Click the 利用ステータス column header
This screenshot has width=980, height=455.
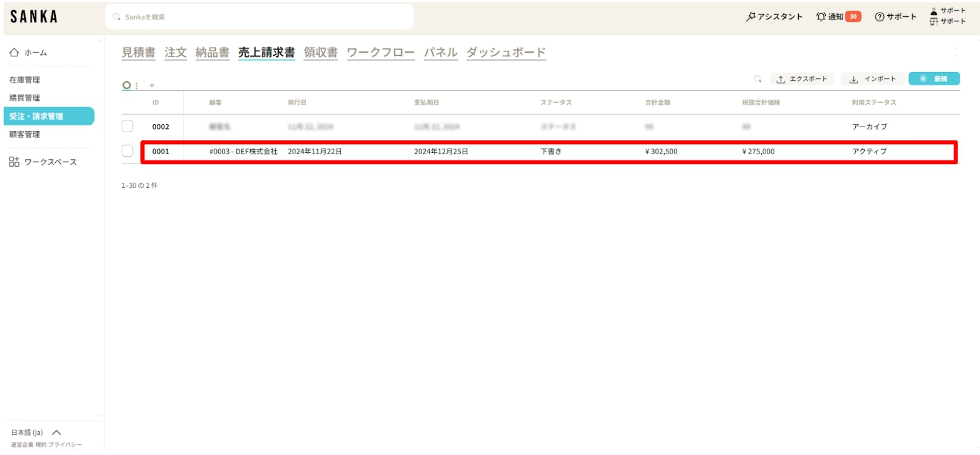[874, 102]
